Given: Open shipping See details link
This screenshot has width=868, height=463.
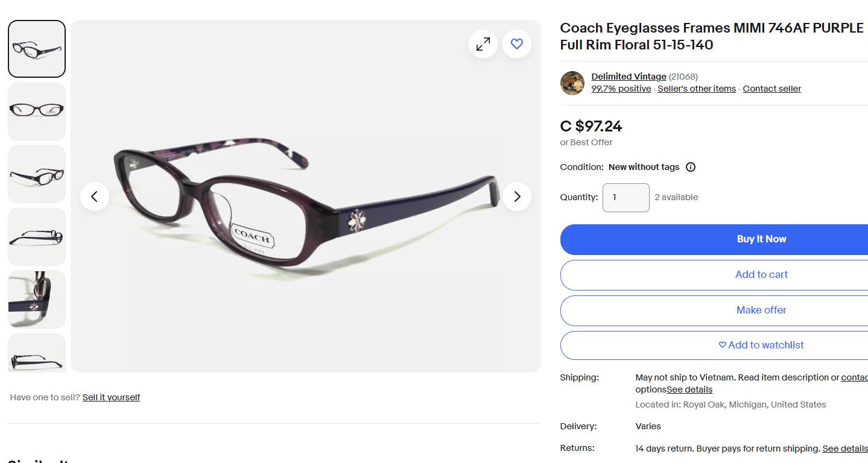Looking at the screenshot, I should [689, 389].
